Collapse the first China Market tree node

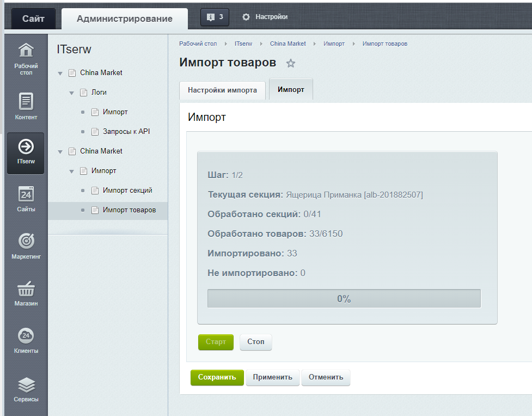tap(60, 73)
